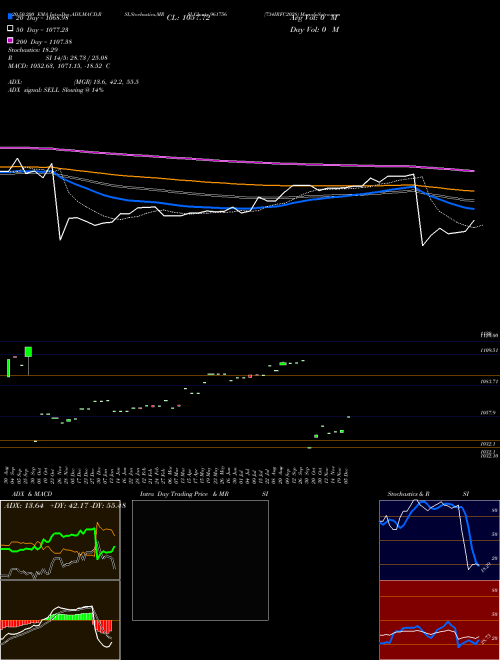The image size is (500, 660).
Task: Click the 1057.9 price axis label
Action: [x=489, y=413]
